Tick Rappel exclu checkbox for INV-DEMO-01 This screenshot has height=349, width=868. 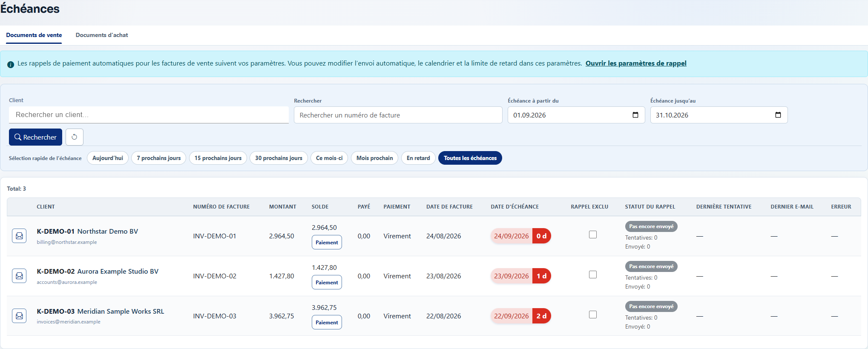tap(593, 235)
